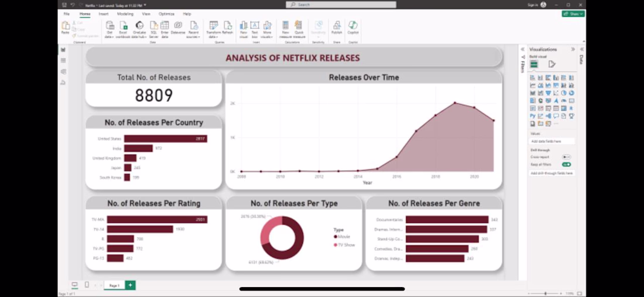Click Sign in at top right
The image size is (644, 297).
(532, 5)
